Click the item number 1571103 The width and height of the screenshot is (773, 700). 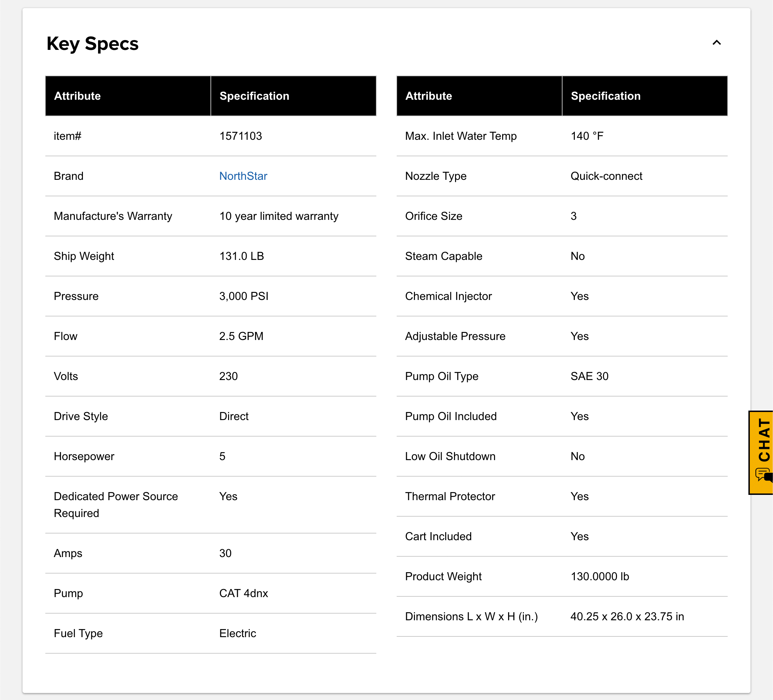(240, 136)
